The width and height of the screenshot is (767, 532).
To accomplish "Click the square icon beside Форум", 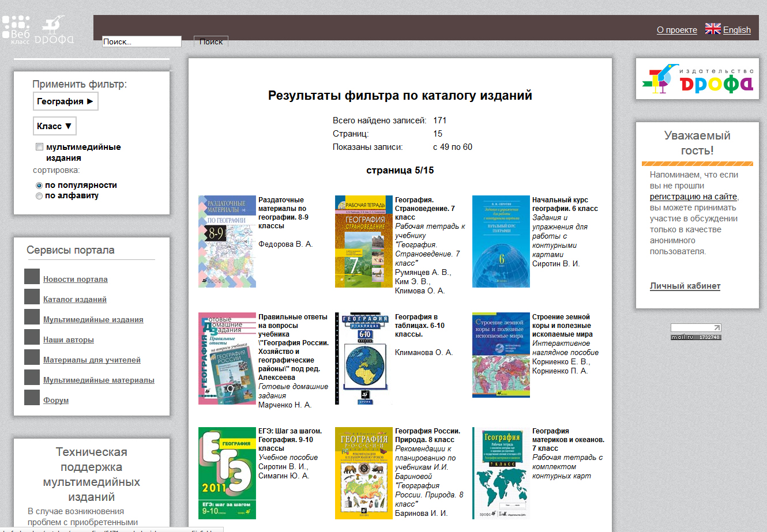I will pos(32,398).
